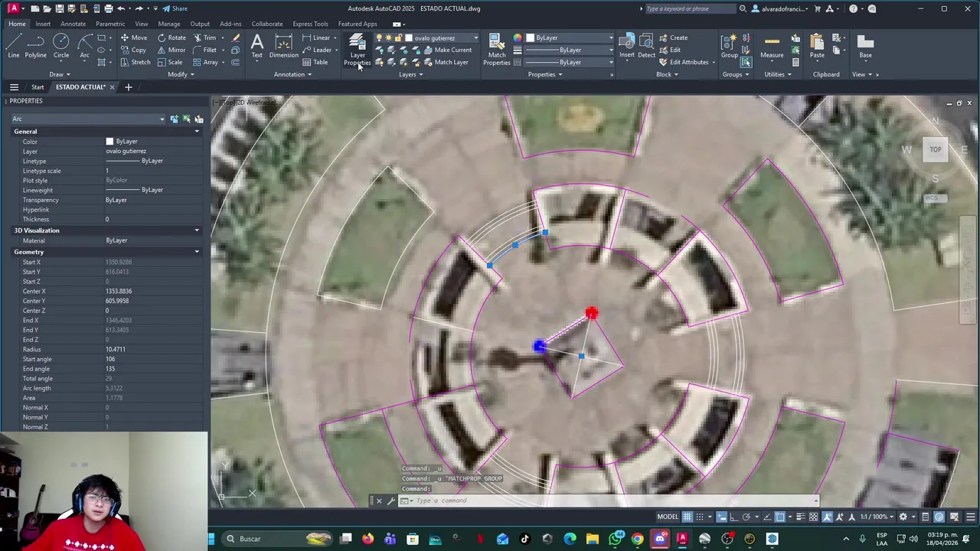Activate the Mirror command
Image resolution: width=980 pixels, height=551 pixels.
coord(171,50)
